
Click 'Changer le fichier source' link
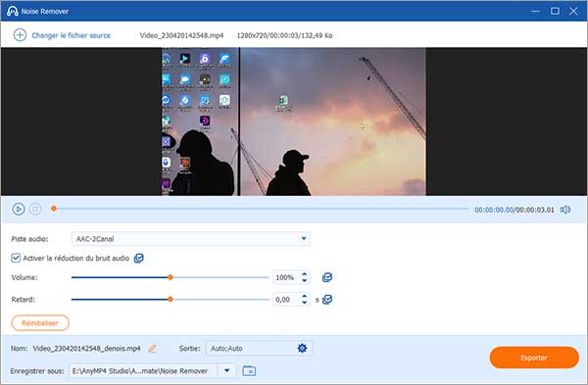click(71, 35)
